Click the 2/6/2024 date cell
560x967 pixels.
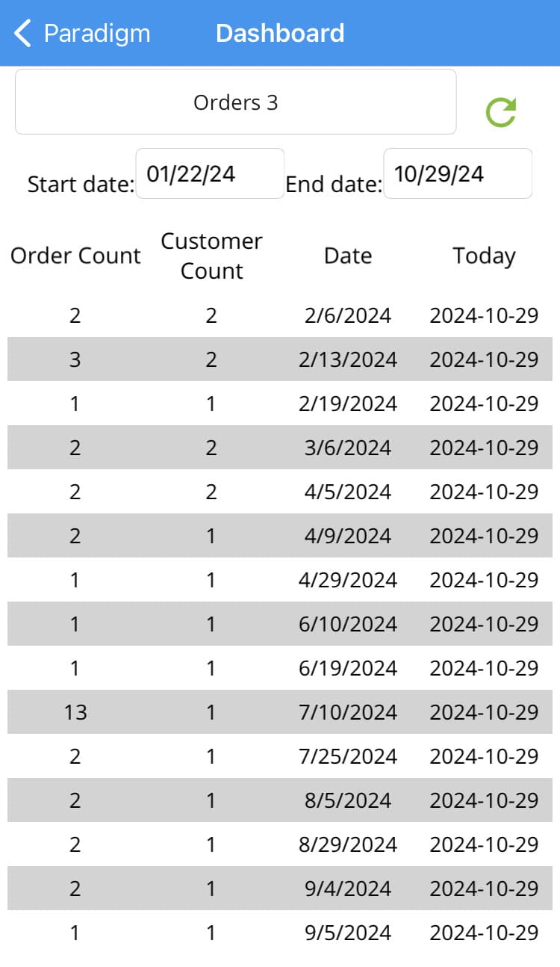(x=348, y=315)
